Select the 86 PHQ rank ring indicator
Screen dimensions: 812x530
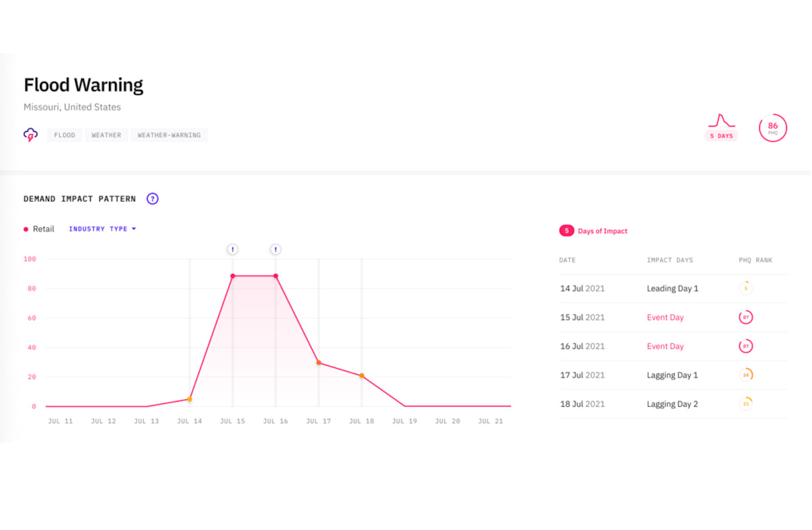coord(773,128)
